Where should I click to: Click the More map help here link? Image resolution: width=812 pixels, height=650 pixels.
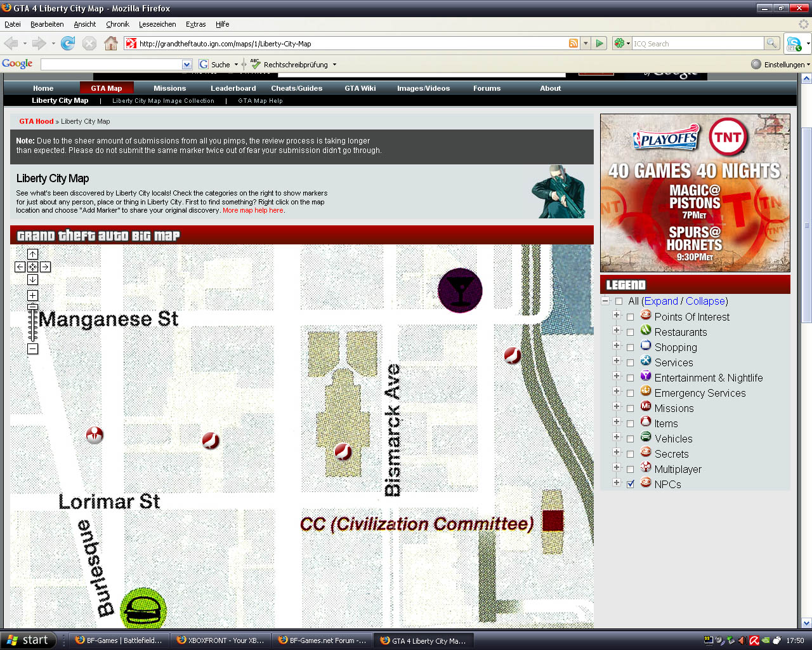tap(253, 210)
